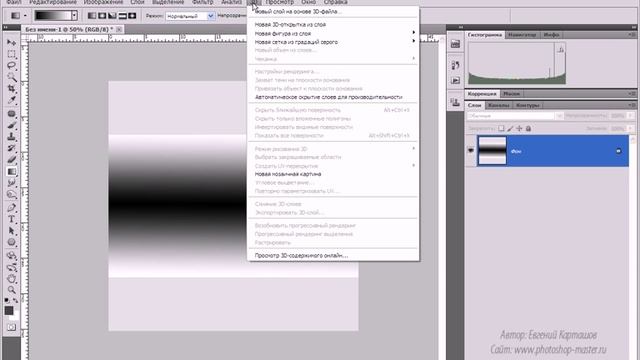The image size is (640, 360).
Task: Select the Zoom tool
Action: pyautogui.click(x=11, y=290)
